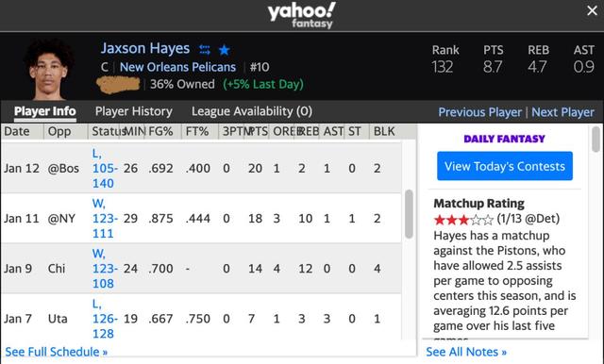This screenshot has height=364, width=604.
Task: Click the View Today's Contests button
Action: coord(505,166)
